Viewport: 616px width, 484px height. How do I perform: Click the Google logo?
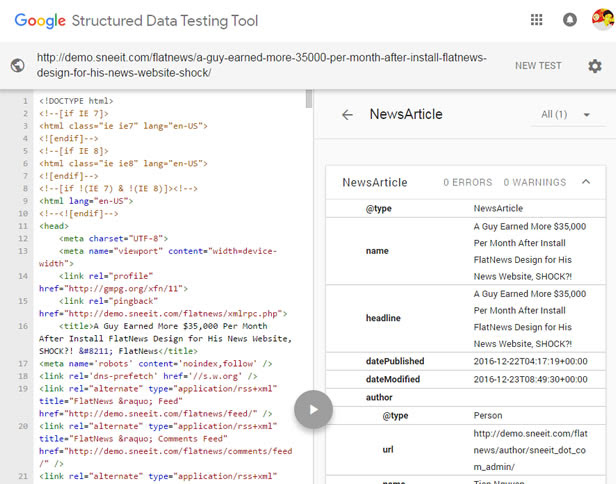pos(38,20)
